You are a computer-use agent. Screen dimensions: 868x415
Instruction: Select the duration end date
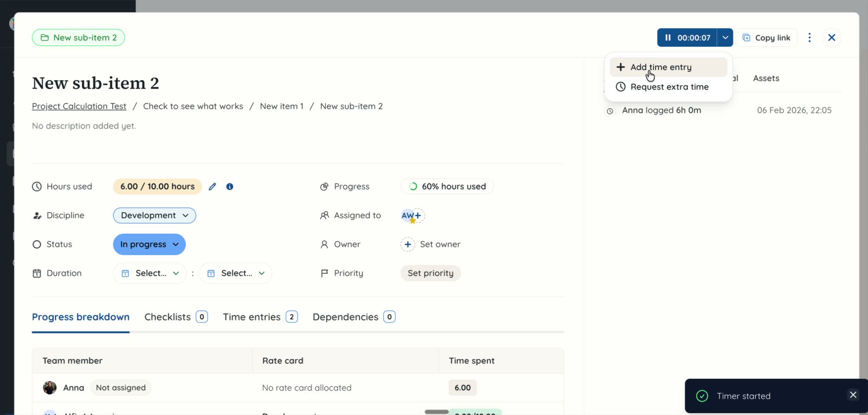[235, 273]
